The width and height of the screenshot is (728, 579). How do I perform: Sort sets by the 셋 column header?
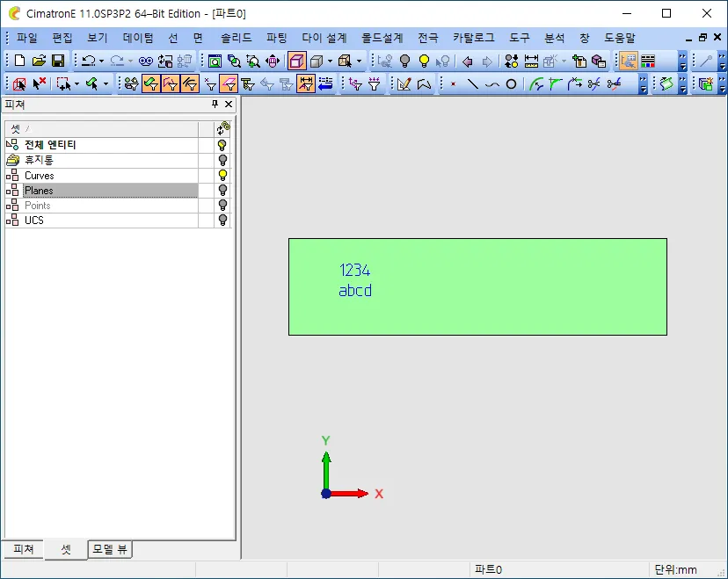tap(102, 128)
